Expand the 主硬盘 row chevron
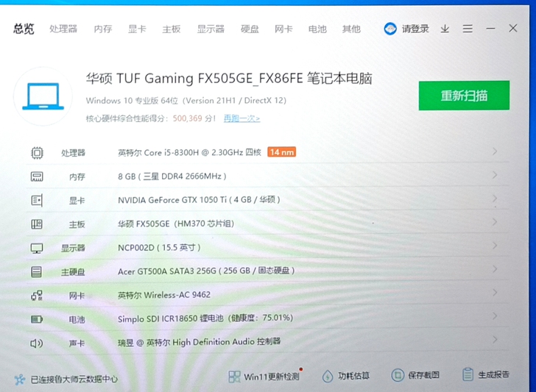Image resolution: width=536 pixels, height=392 pixels. point(495,269)
